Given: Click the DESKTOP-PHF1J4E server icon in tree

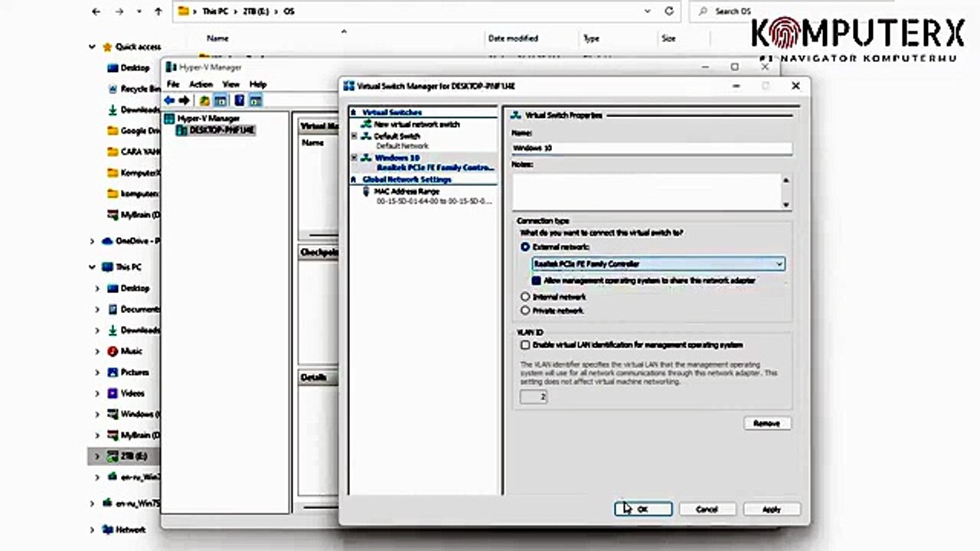Looking at the screenshot, I should click(182, 130).
